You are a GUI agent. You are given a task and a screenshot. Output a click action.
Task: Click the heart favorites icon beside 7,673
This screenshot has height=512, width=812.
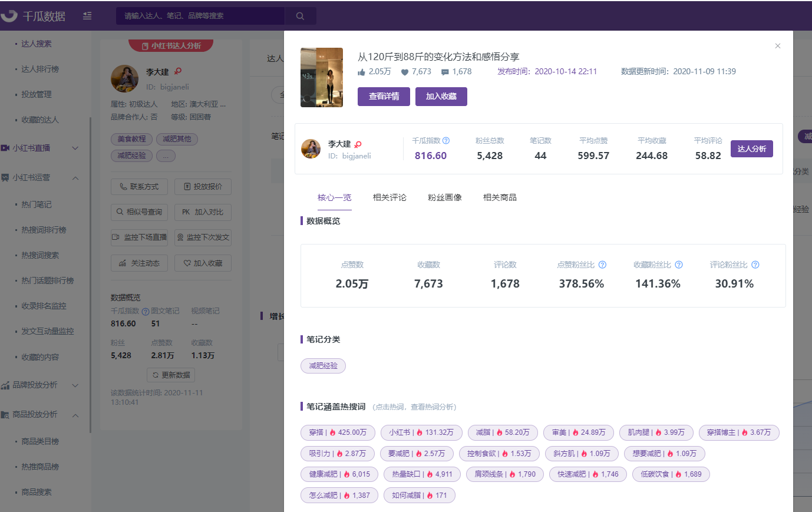(405, 72)
